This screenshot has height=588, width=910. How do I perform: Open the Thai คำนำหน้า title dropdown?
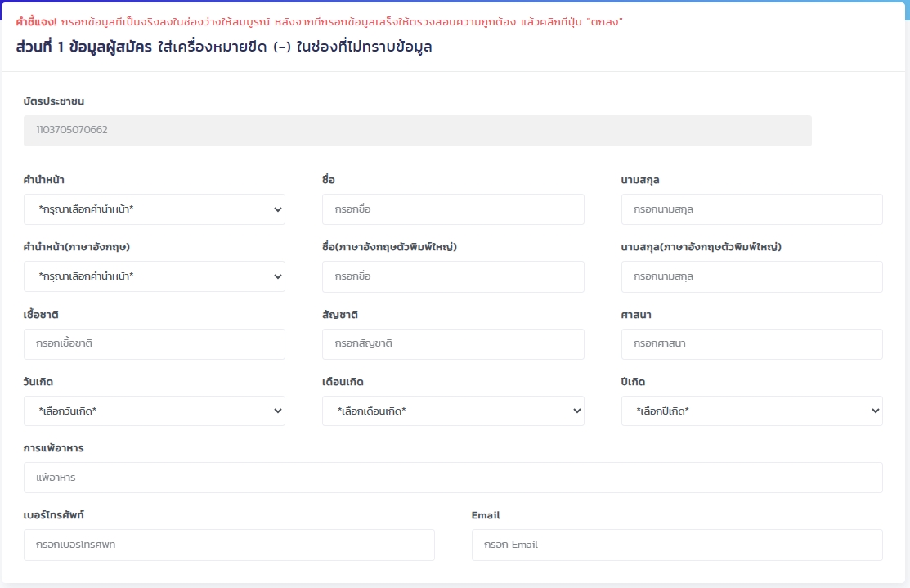tap(154, 209)
